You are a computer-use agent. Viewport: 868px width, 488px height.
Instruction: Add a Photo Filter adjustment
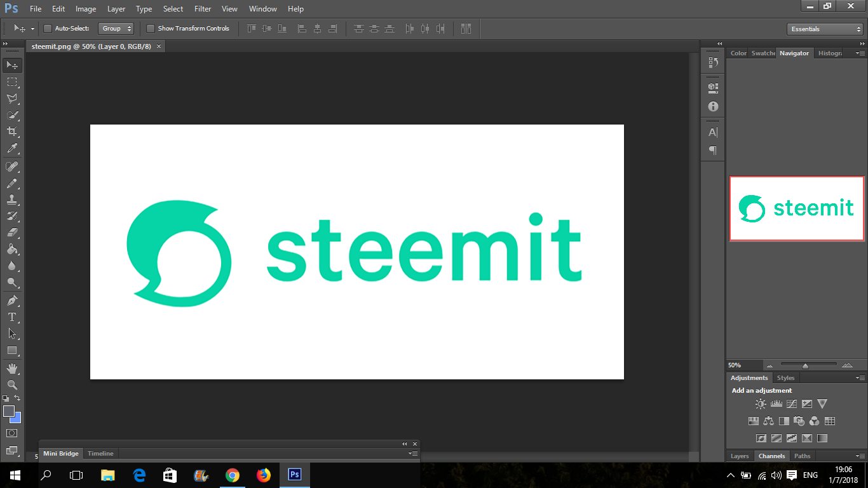pos(799,421)
